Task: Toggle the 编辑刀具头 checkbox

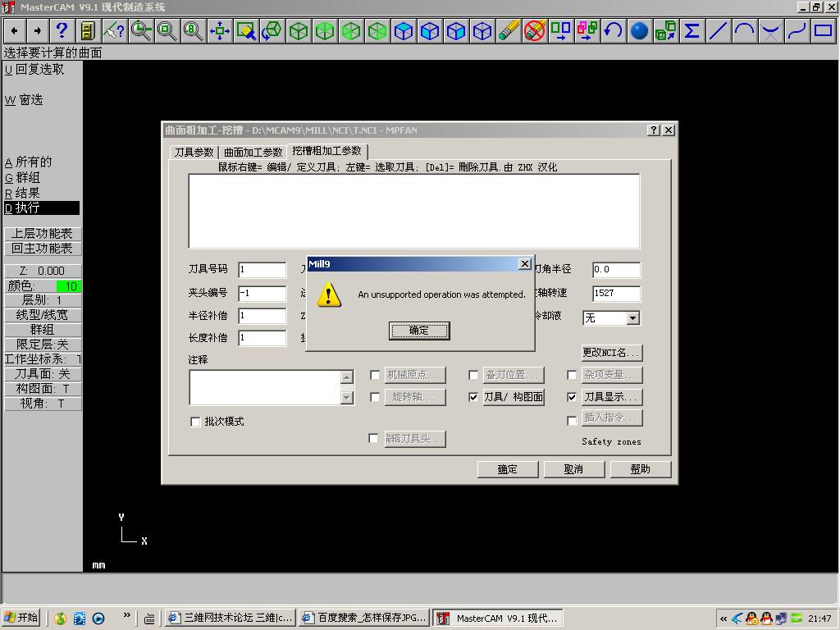Action: pyautogui.click(x=373, y=438)
